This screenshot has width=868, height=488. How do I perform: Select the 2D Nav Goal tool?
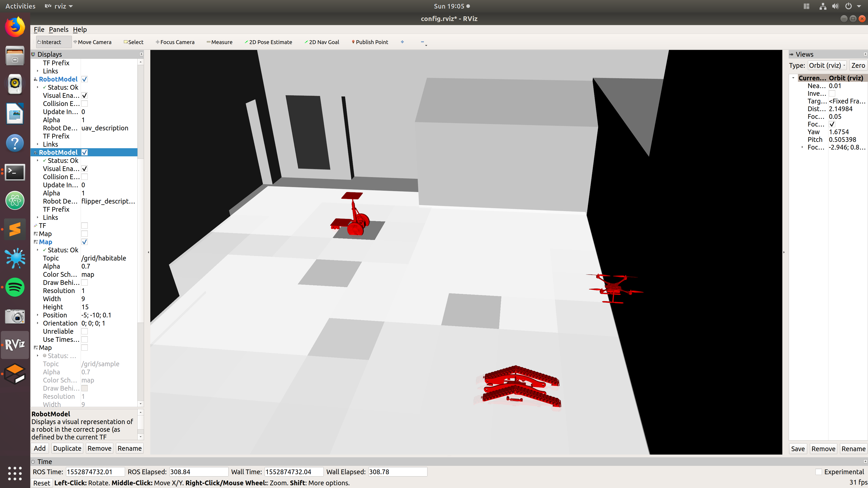[x=322, y=42]
